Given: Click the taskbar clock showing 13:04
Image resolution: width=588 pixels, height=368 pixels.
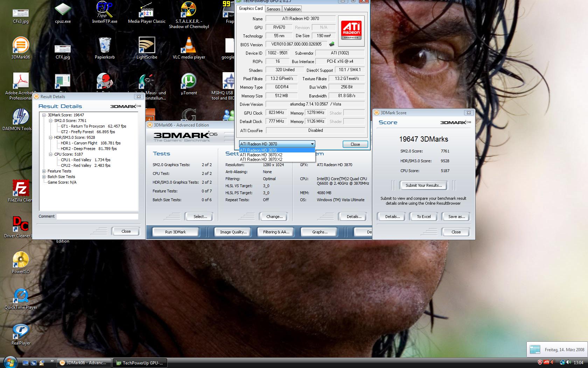Looking at the screenshot, I should 578,363.
